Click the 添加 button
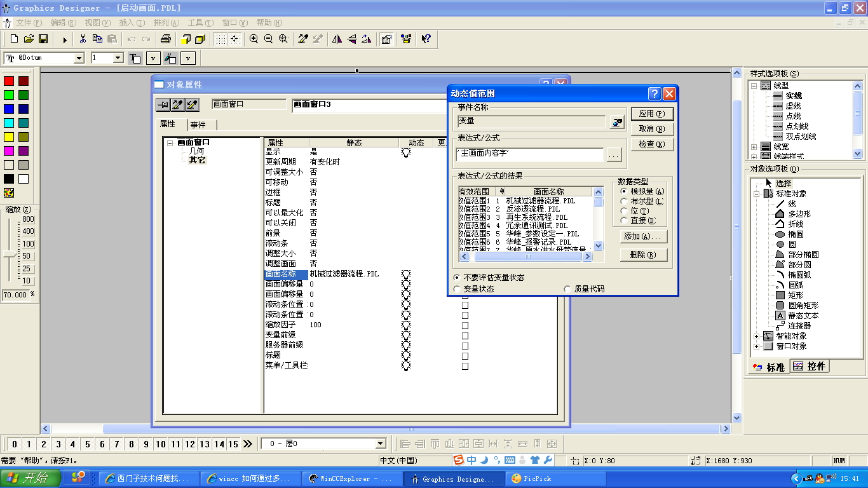This screenshot has width=868, height=488. (644, 236)
